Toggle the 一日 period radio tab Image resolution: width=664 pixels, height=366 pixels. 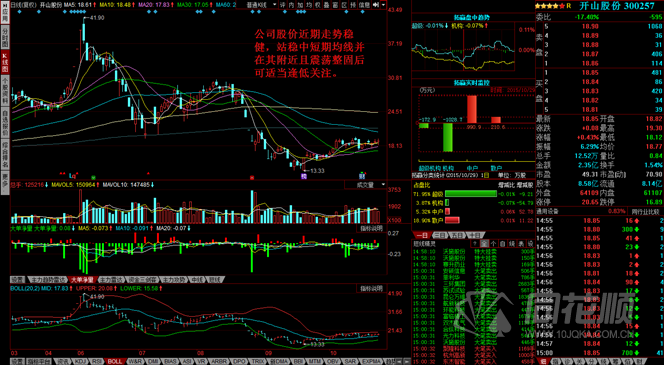tap(422, 236)
